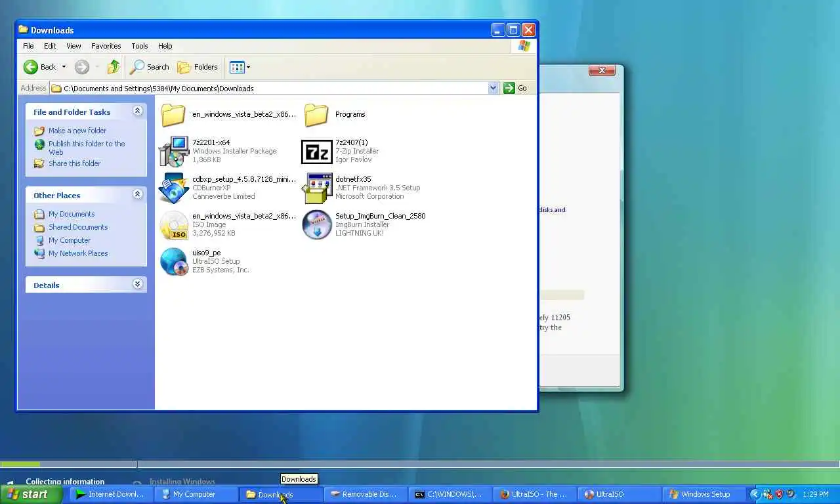Open the Favorites menu

point(106,46)
